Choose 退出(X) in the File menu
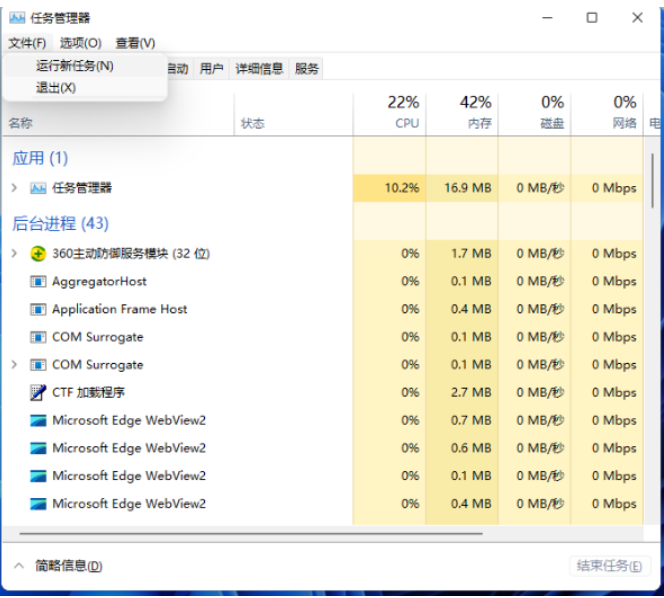The height and width of the screenshot is (598, 664). click(x=56, y=88)
